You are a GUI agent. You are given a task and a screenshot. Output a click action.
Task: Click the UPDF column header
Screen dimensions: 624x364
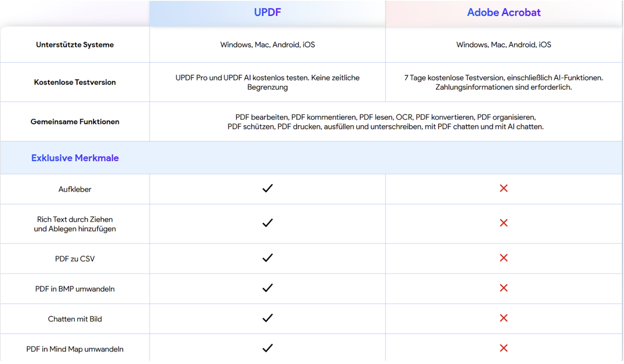coord(267,12)
